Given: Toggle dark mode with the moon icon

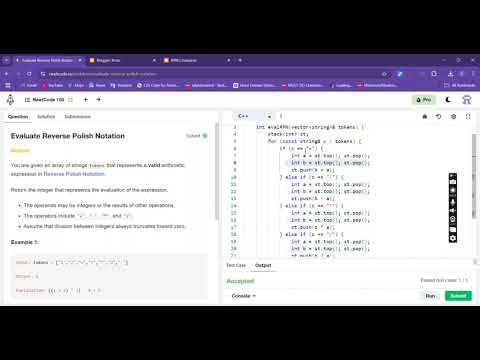Looking at the screenshot, I should 448,100.
